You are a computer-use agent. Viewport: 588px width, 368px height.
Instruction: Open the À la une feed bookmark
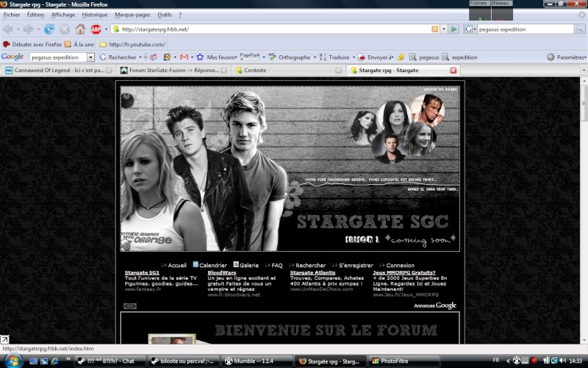tap(79, 44)
